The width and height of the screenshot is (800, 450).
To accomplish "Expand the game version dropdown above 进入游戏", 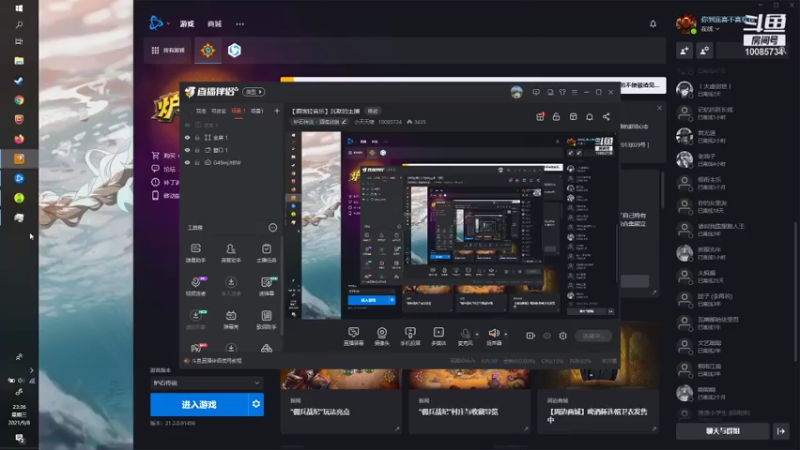I will click(x=206, y=383).
